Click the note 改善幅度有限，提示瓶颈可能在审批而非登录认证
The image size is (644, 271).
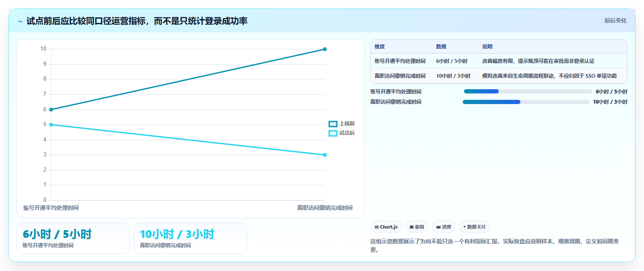click(x=538, y=61)
